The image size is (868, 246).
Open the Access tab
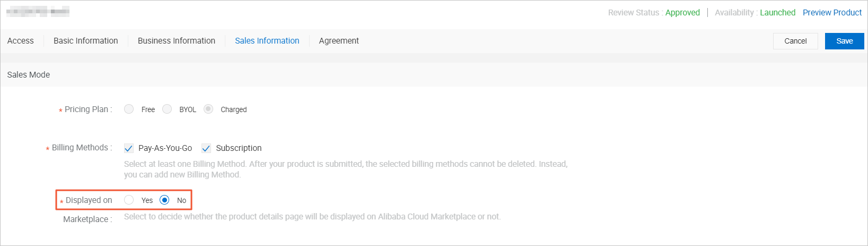(x=21, y=41)
